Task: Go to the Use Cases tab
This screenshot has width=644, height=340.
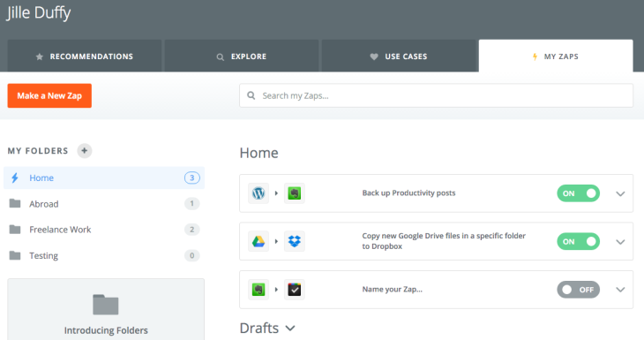Action: (x=399, y=56)
